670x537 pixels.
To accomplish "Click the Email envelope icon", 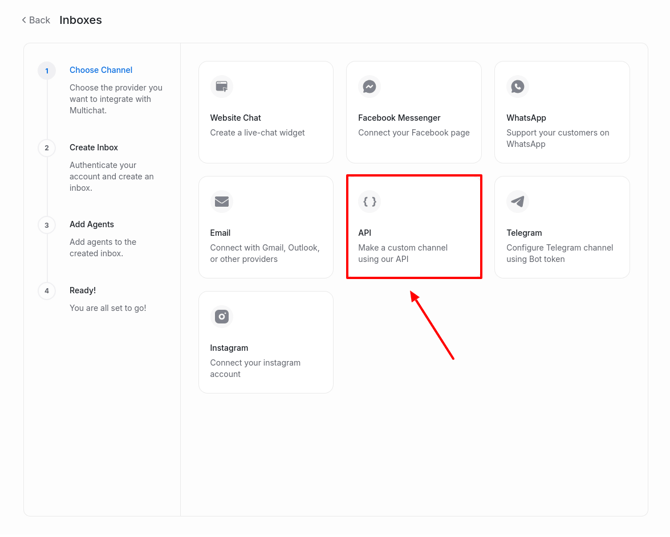I will 222,202.
